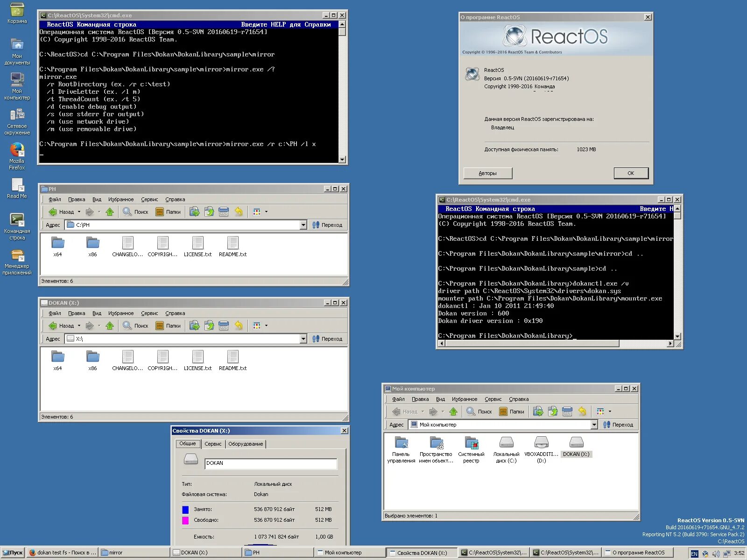
Task: Open Назад history arrow in PH window
Action: pos(79,212)
